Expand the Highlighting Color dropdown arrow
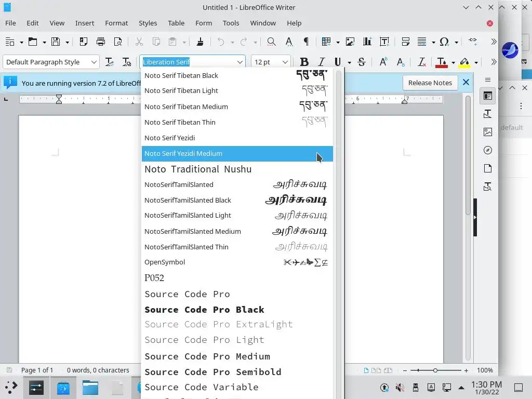The width and height of the screenshot is (532, 399). [x=476, y=63]
